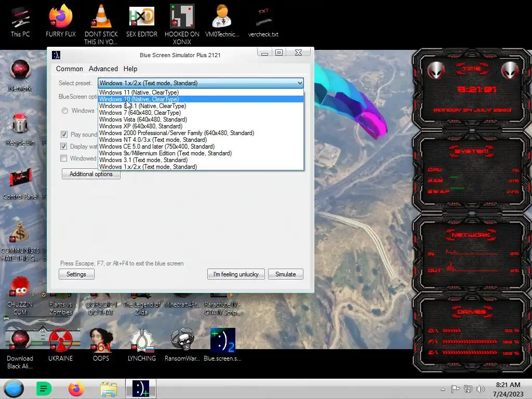Viewport: 532px width, 399px height.
Task: Open the FURRY FUX Firefox desktop shortcut
Action: tap(60, 21)
